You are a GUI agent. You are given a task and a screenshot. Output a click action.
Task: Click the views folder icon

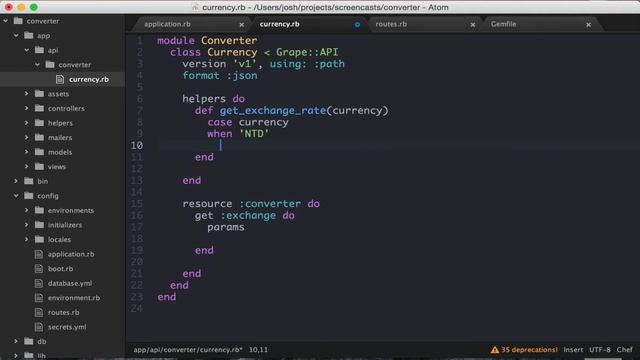click(39, 167)
